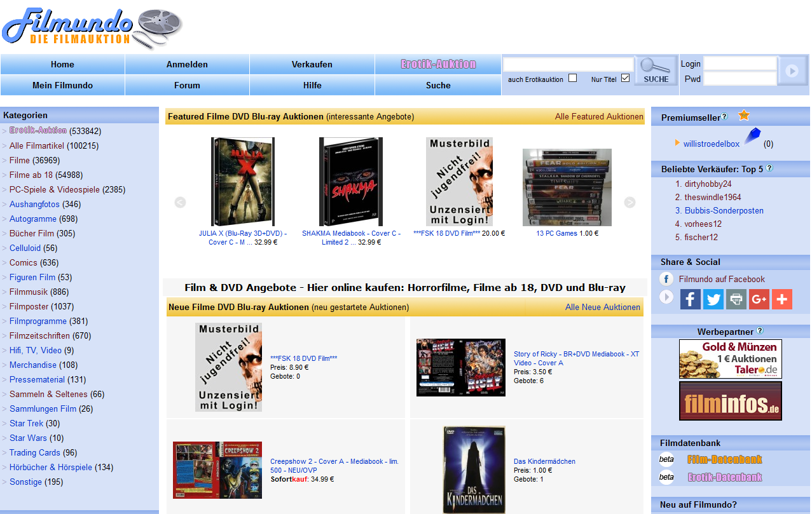Open Das Kindermädchen auction link
The height and width of the screenshot is (514, 812).
pyautogui.click(x=544, y=461)
